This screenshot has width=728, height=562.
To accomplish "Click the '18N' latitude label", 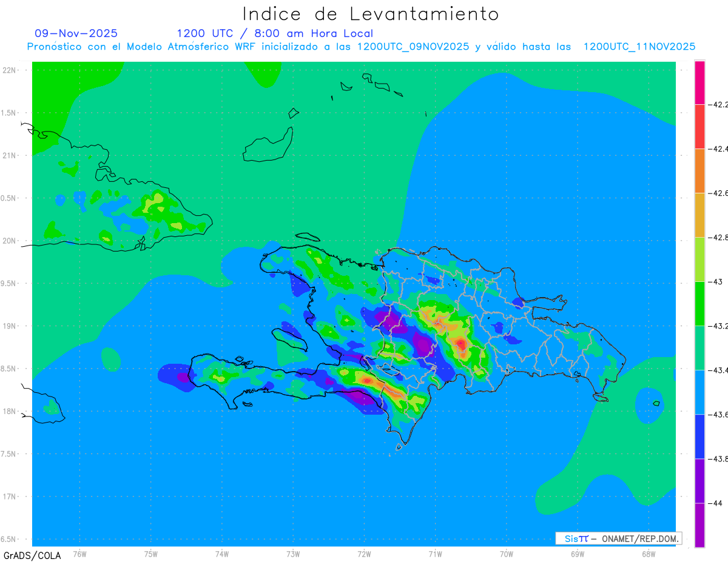I will click(9, 411).
